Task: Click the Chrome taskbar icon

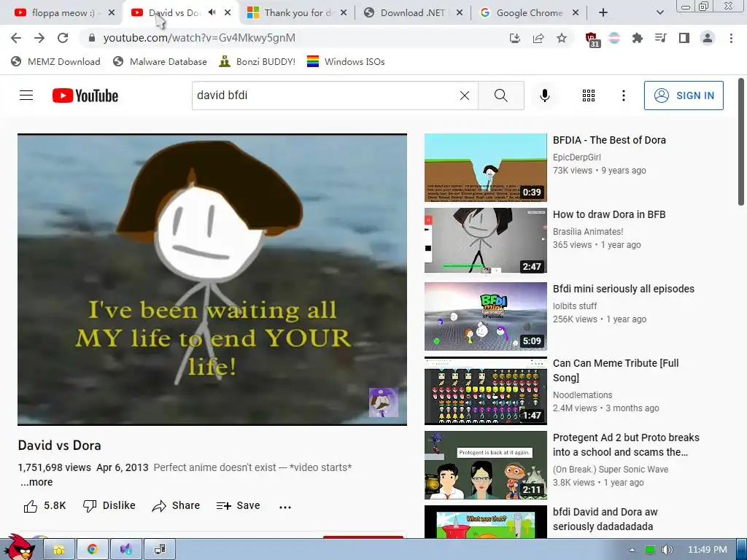Action: [93, 550]
